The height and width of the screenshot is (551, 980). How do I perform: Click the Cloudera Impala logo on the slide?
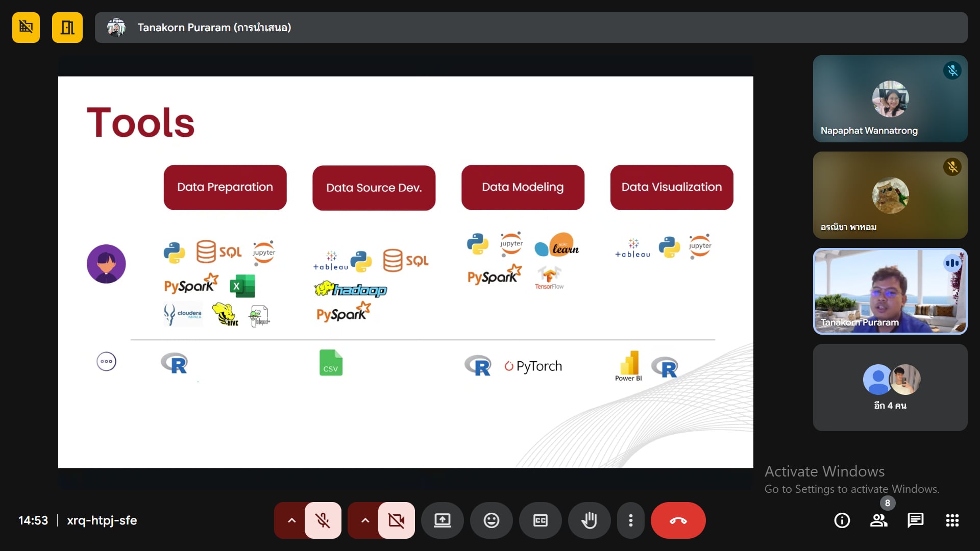tap(183, 314)
